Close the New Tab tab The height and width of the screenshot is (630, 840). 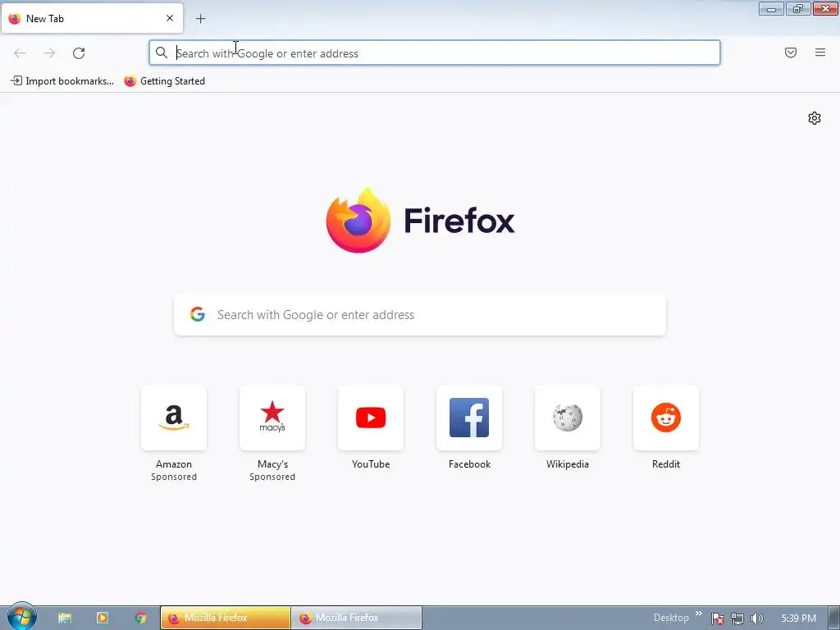(170, 18)
